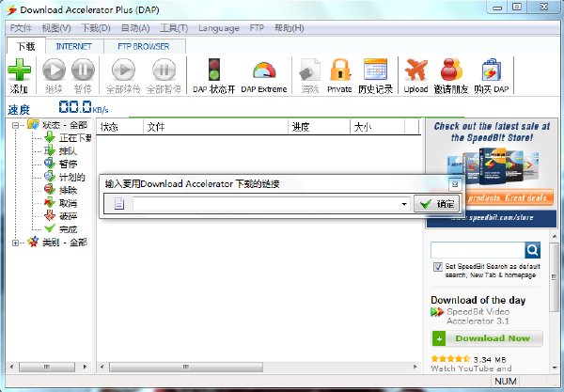
Task: Click the 购买 DAP shopping bag icon
Action: click(492, 70)
